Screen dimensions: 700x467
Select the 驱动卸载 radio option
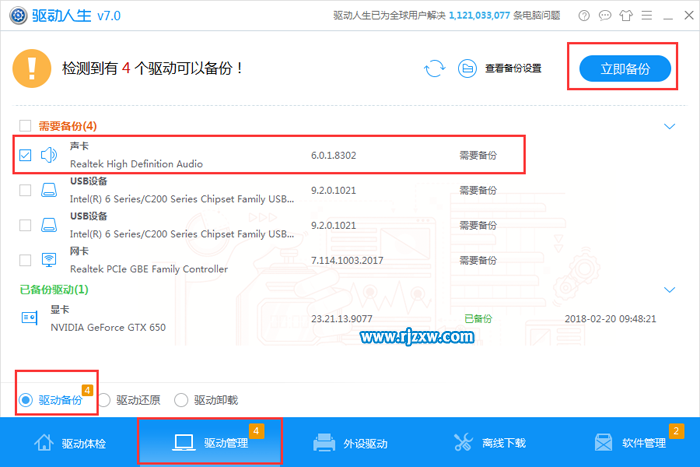(x=181, y=400)
